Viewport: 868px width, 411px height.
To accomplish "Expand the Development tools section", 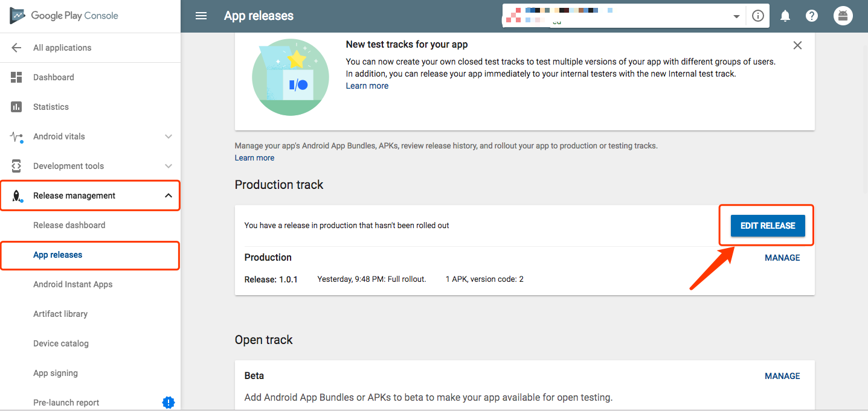I will pyautogui.click(x=169, y=166).
